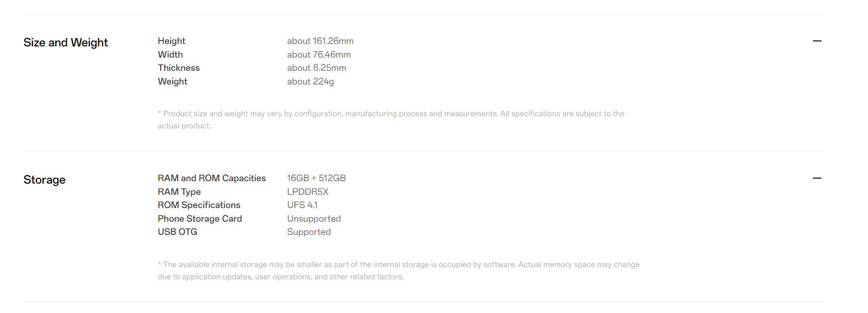The image size is (868, 313).
Task: Click the about 161.26mm value
Action: click(x=320, y=41)
